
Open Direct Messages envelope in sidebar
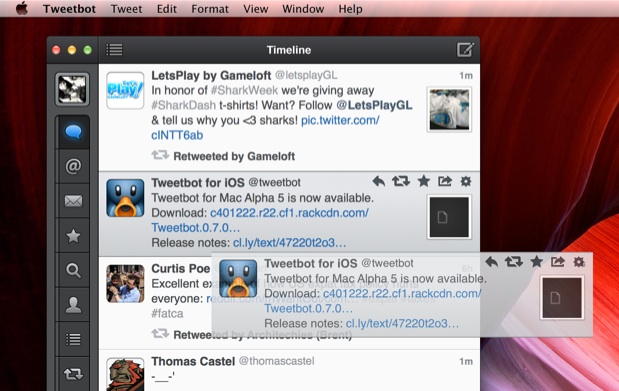73,201
